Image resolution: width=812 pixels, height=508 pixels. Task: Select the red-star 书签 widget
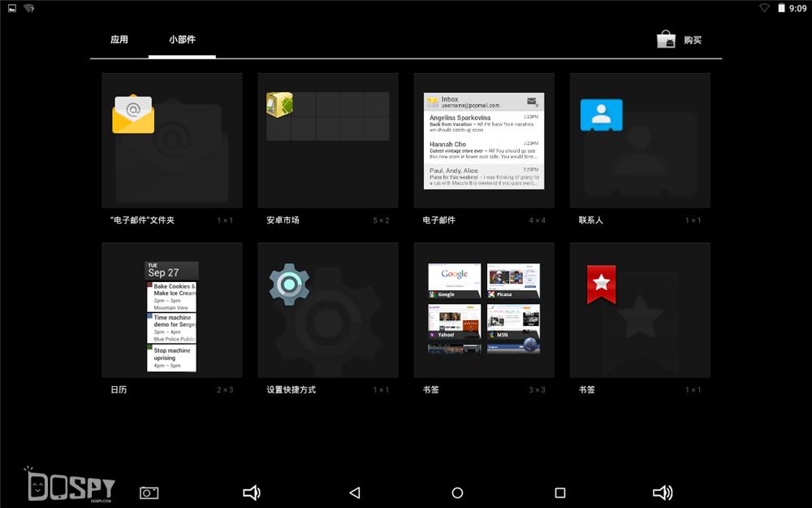pos(639,310)
